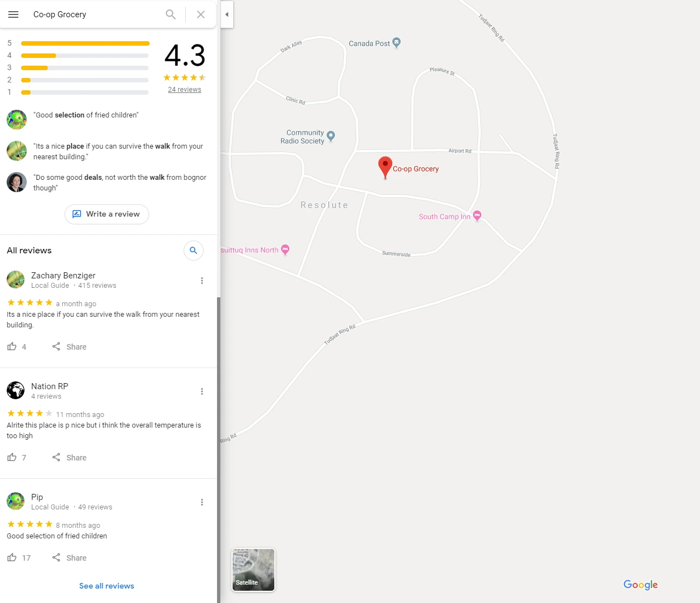This screenshot has width=700, height=603.
Task: Click the "survive the walk" review snippet
Action: pos(118,151)
